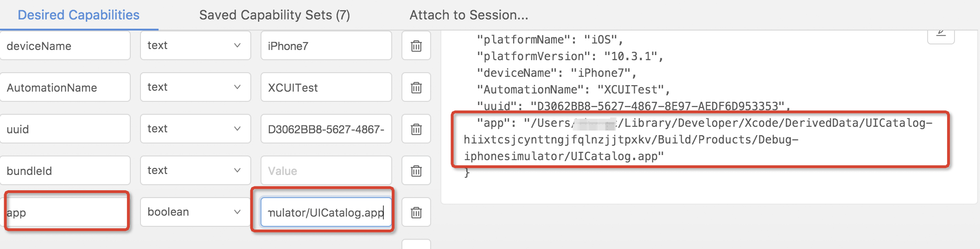Click the empty bundleId Value field
This screenshot has height=249, width=980.
[326, 171]
